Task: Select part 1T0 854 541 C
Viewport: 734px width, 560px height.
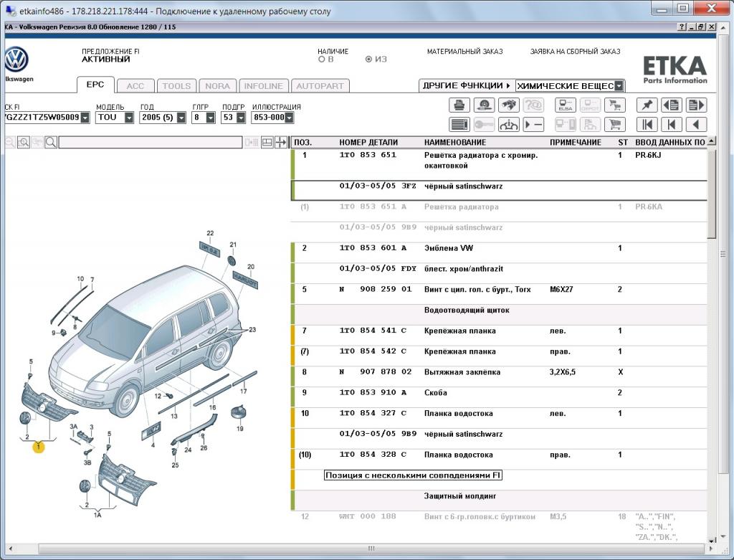Action: coord(373,331)
